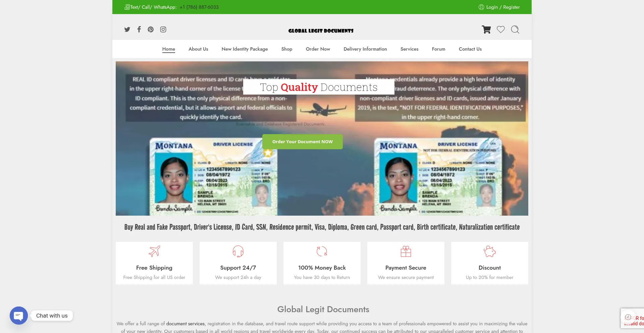Image resolution: width=644 pixels, height=333 pixels.
Task: Click the reCAPTCHA badge at the page corner
Action: click(x=632, y=318)
